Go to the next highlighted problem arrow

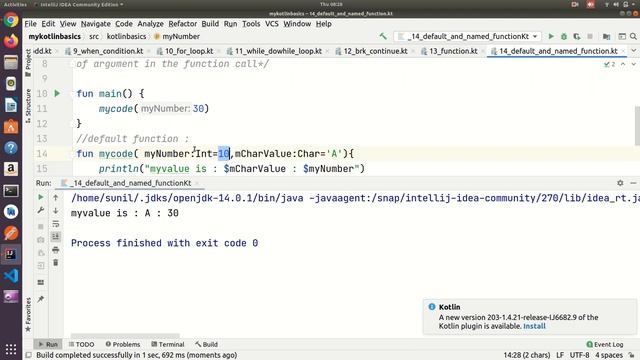[633, 64]
